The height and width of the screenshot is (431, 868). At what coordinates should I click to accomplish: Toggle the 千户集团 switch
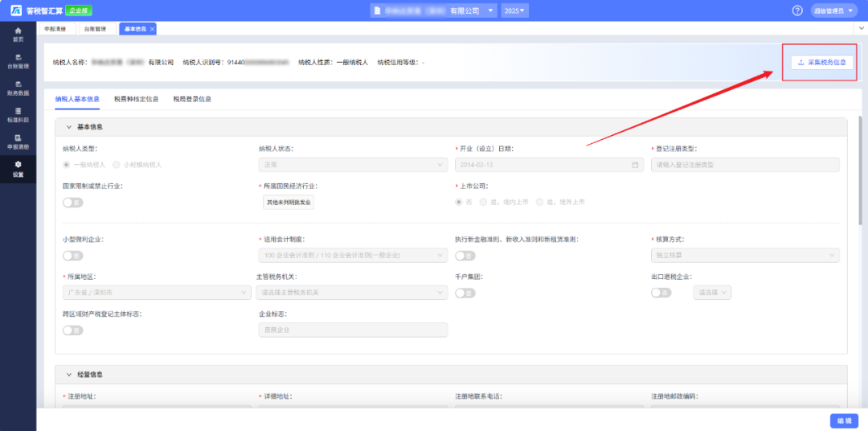pyautogui.click(x=465, y=293)
